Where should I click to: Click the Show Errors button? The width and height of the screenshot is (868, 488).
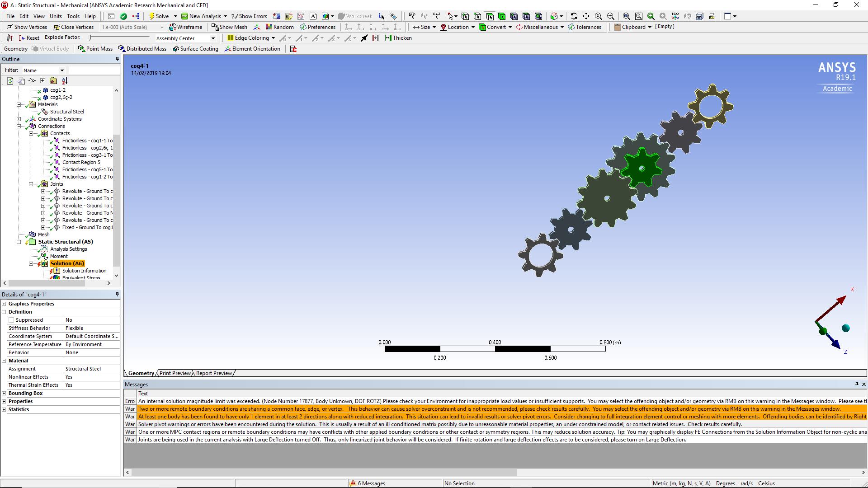click(249, 16)
